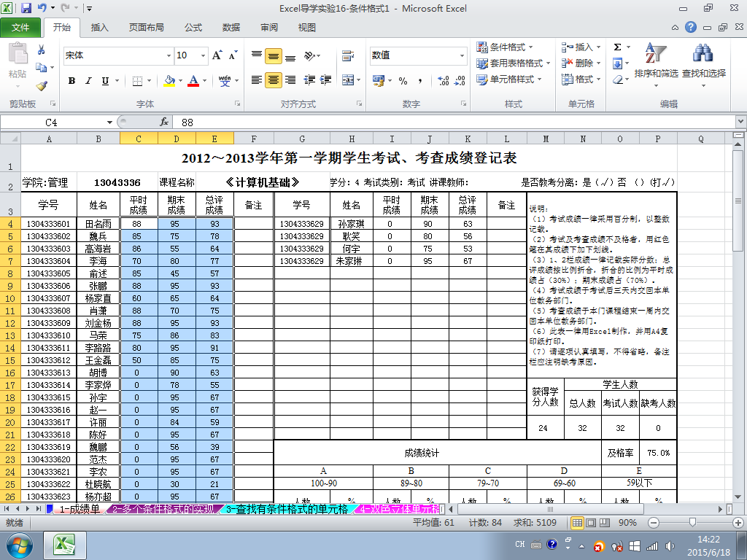Toggle center horizontal alignment

[x=274, y=80]
